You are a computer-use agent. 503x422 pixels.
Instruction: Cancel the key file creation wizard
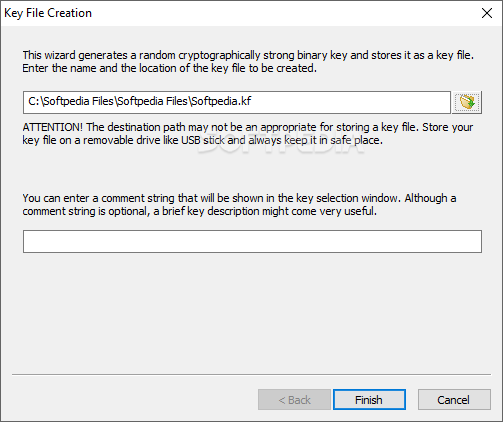454,399
